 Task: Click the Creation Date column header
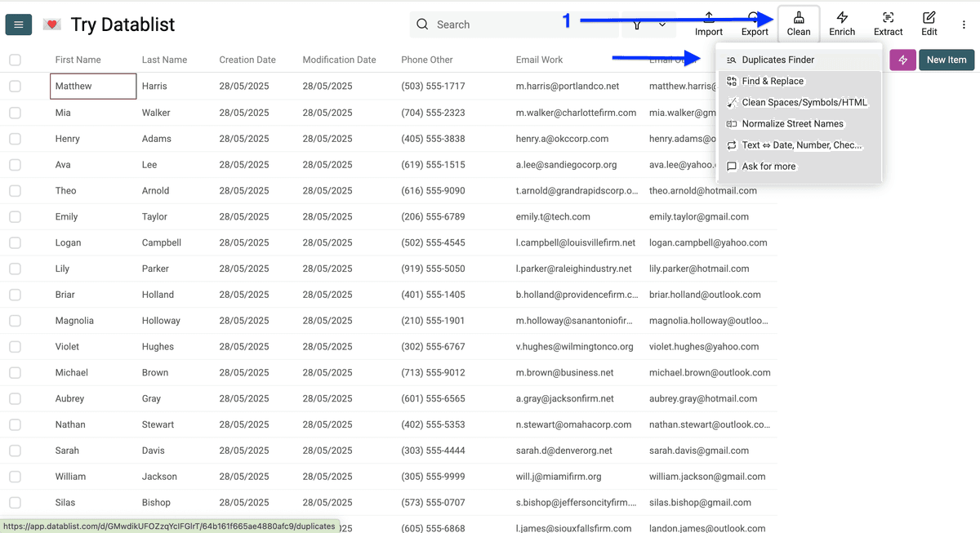pos(247,60)
